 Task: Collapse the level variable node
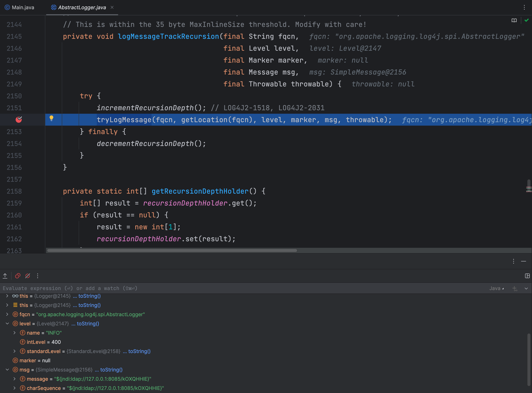pyautogui.click(x=7, y=323)
